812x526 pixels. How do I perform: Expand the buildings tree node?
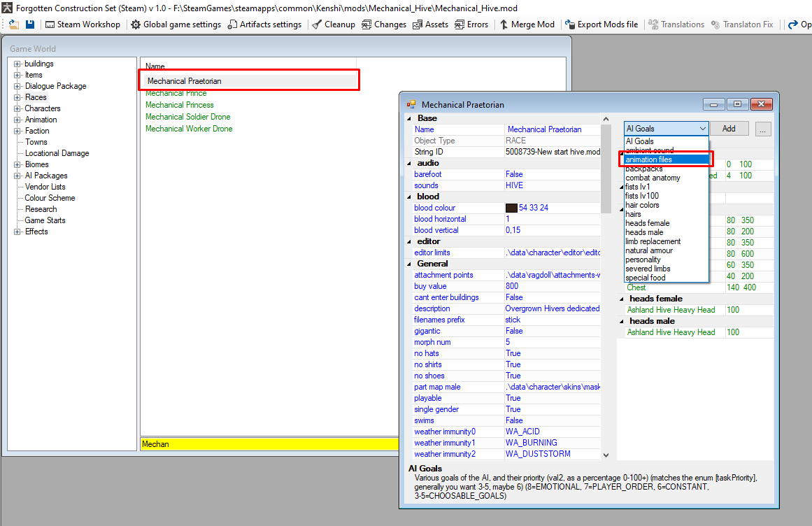tap(17, 64)
